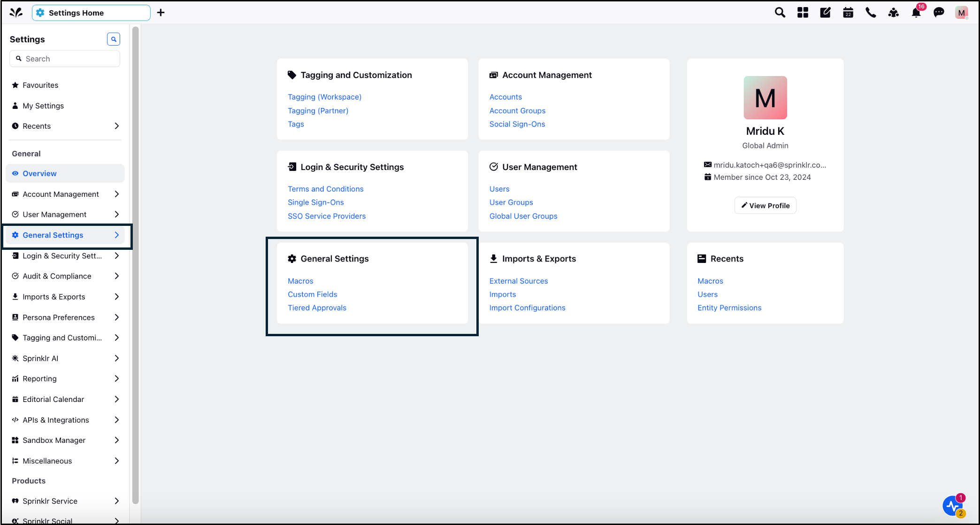Open the Tagging (Partner) link
The width and height of the screenshot is (980, 525).
click(x=318, y=110)
